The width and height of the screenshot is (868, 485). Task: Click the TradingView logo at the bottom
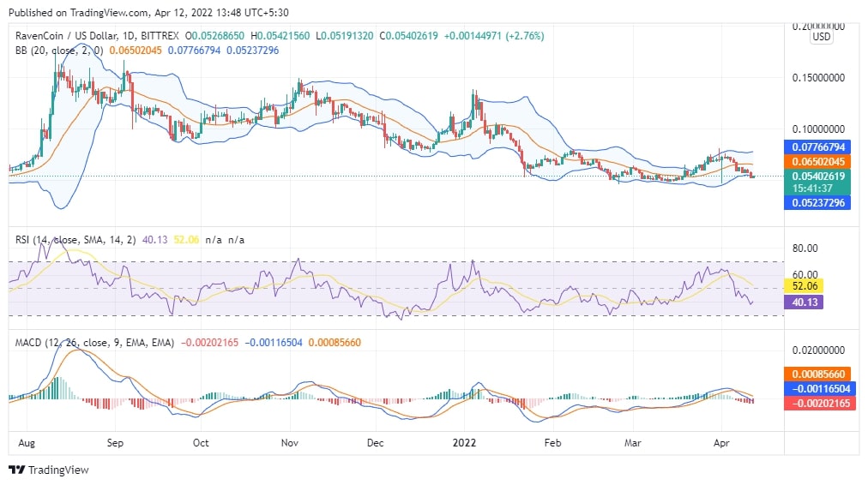[x=49, y=470]
